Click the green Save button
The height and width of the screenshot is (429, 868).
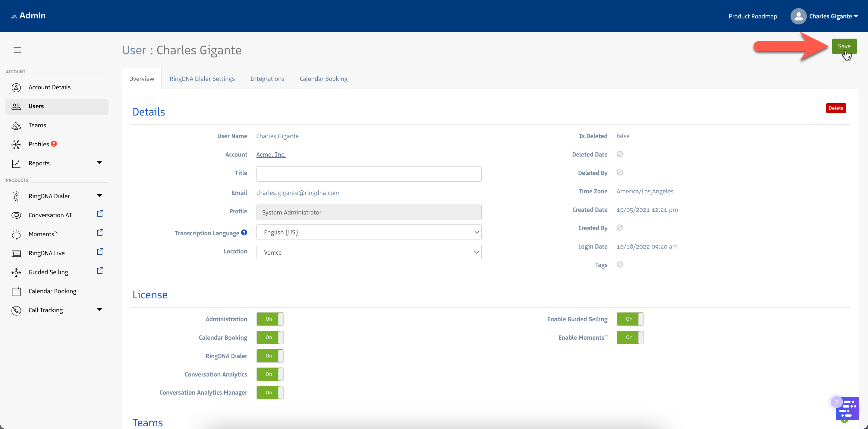844,46
